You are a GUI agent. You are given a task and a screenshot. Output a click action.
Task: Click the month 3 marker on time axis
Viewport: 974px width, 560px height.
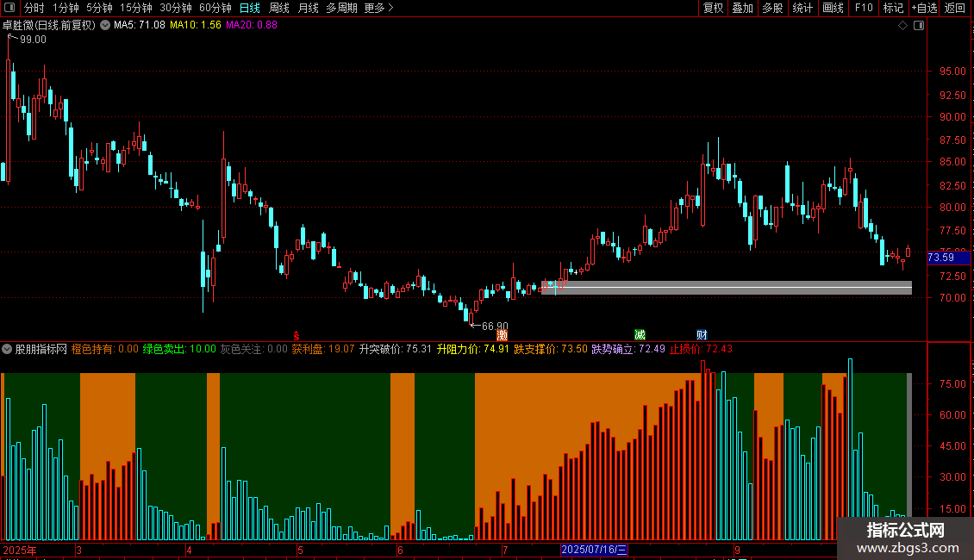pos(79,550)
